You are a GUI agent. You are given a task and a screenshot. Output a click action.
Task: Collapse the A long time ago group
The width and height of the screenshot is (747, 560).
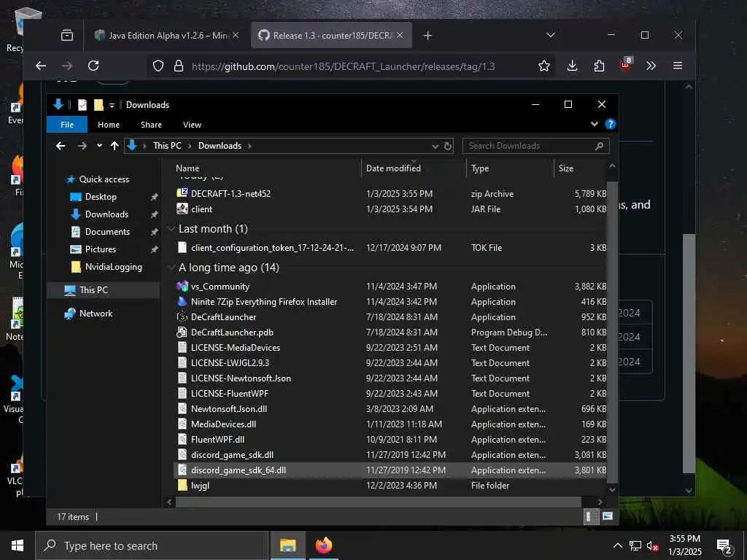coord(171,268)
